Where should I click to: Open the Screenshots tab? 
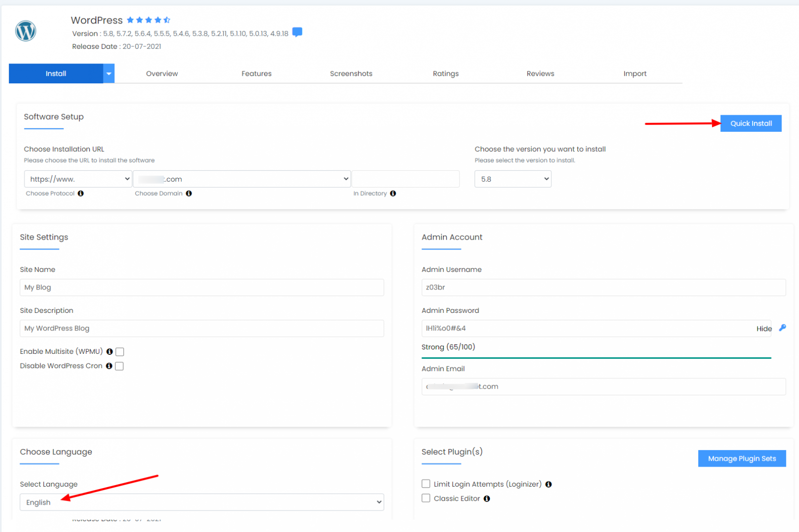point(351,73)
